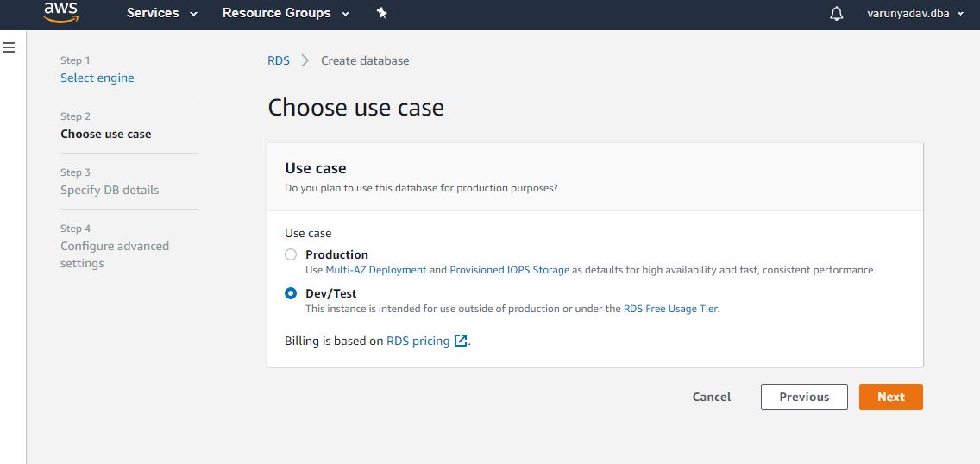The height and width of the screenshot is (464, 980).
Task: Open the Multi-AZ Deployment link
Action: pyautogui.click(x=376, y=270)
